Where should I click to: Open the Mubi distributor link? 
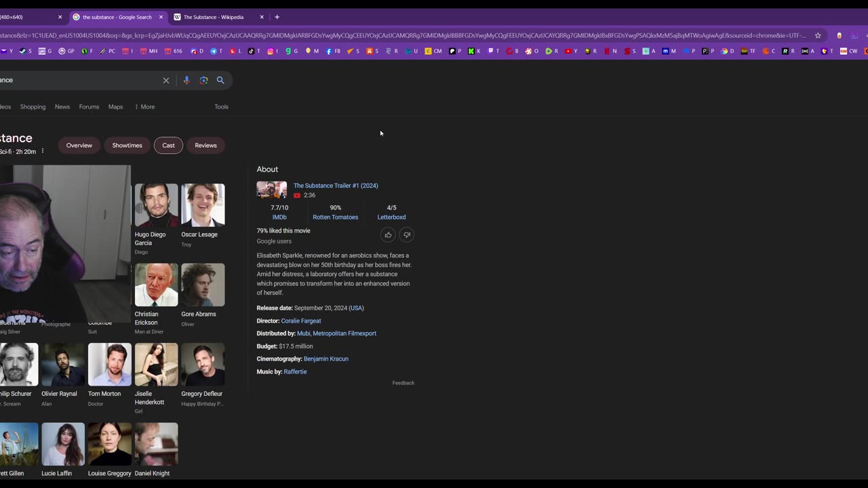(303, 333)
